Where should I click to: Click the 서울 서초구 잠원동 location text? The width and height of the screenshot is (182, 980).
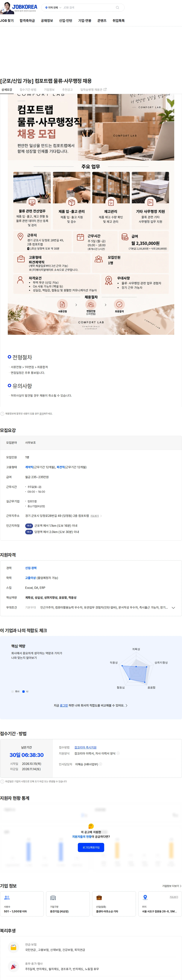pyautogui.click(x=160, y=911)
